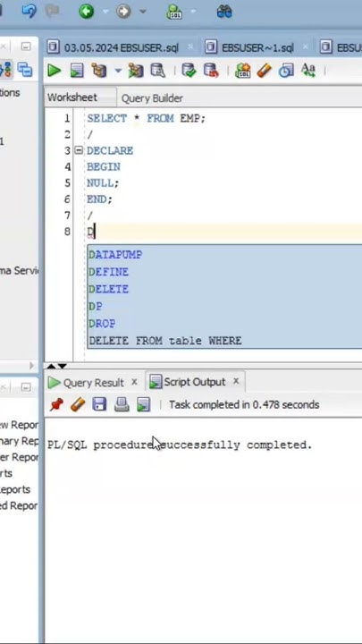Click the Run Script icon in worksheet toolbar
Screen dimensions: 362x644
click(76, 71)
